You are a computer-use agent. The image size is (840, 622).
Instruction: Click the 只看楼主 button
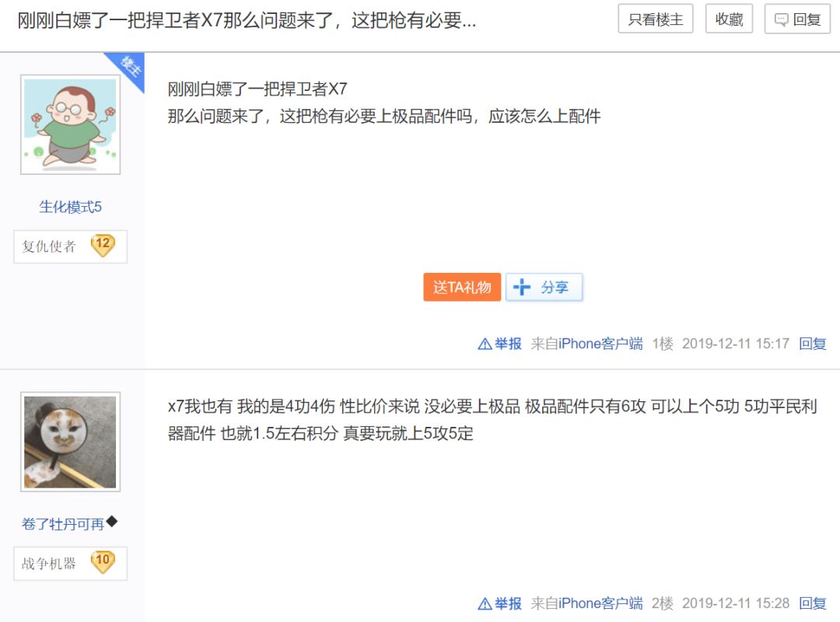click(656, 19)
